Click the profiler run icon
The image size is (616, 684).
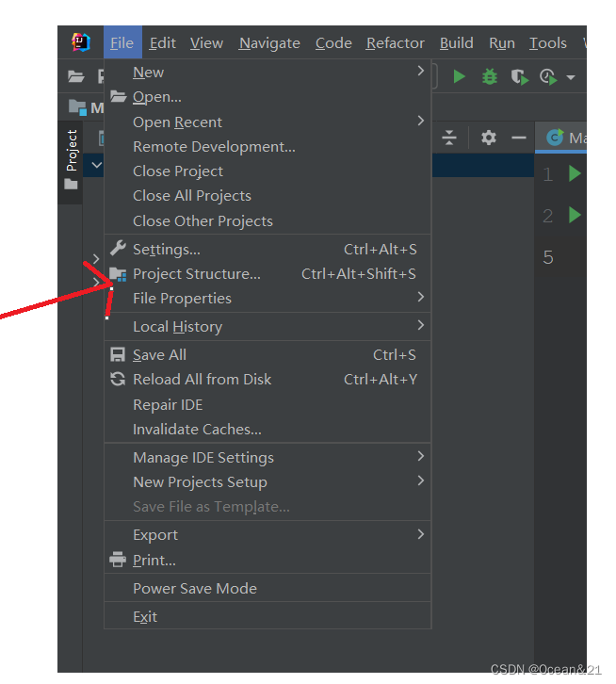[x=548, y=77]
